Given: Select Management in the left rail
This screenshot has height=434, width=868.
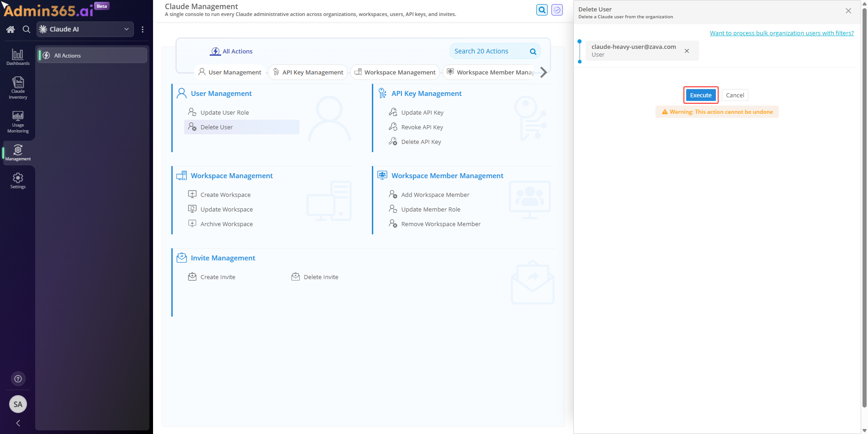Looking at the screenshot, I should point(18,153).
